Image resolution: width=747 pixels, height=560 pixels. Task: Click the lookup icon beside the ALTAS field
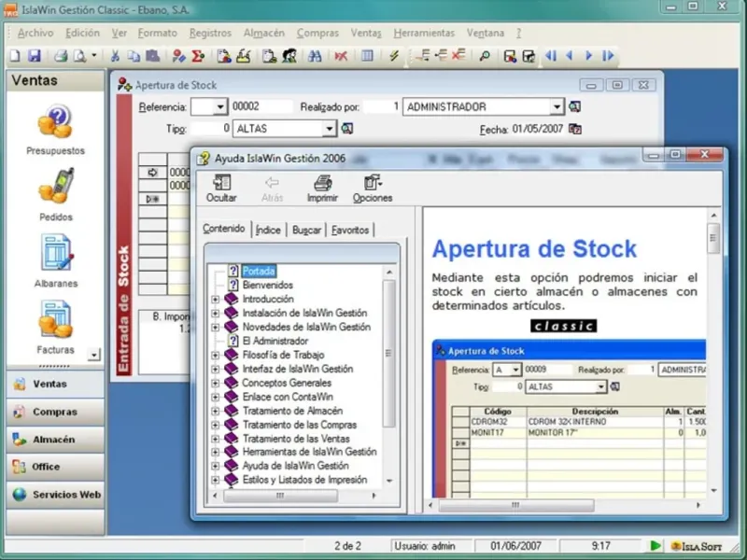click(347, 129)
